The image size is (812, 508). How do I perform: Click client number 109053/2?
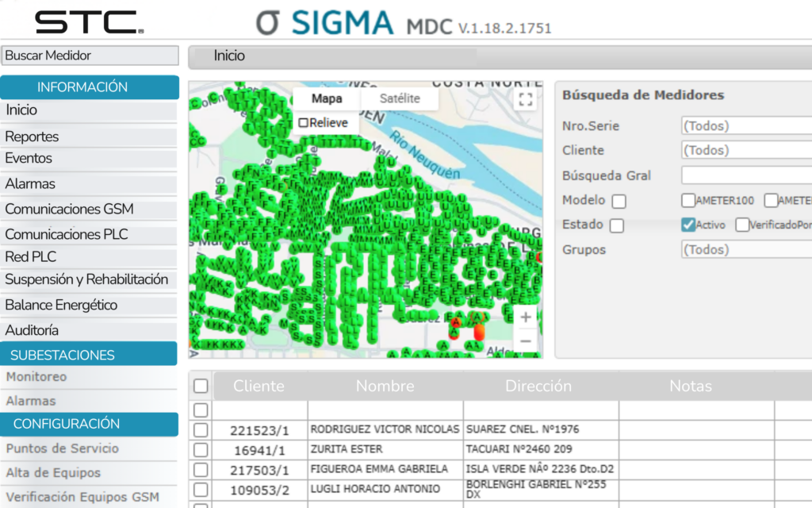point(259,490)
